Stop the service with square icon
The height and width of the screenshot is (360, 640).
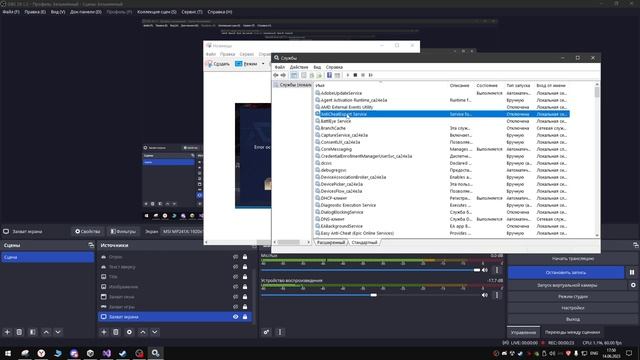(x=355, y=75)
